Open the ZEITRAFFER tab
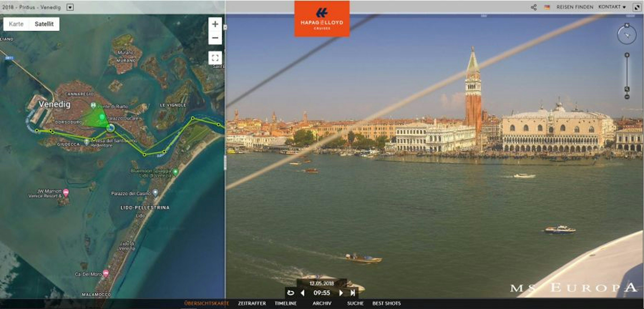This screenshot has height=309, width=644. tap(252, 303)
